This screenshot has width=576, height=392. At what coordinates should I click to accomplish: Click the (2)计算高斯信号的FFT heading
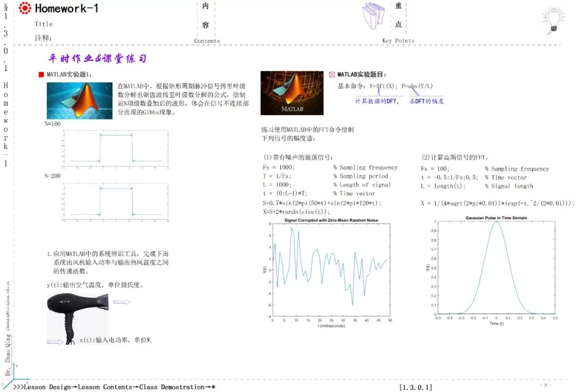point(455,157)
